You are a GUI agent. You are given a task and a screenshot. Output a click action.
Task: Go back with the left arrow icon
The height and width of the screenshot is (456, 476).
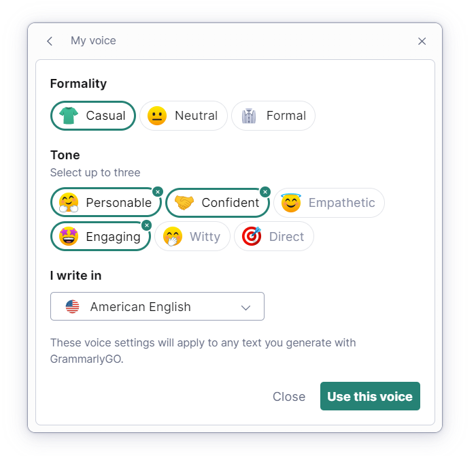point(50,42)
